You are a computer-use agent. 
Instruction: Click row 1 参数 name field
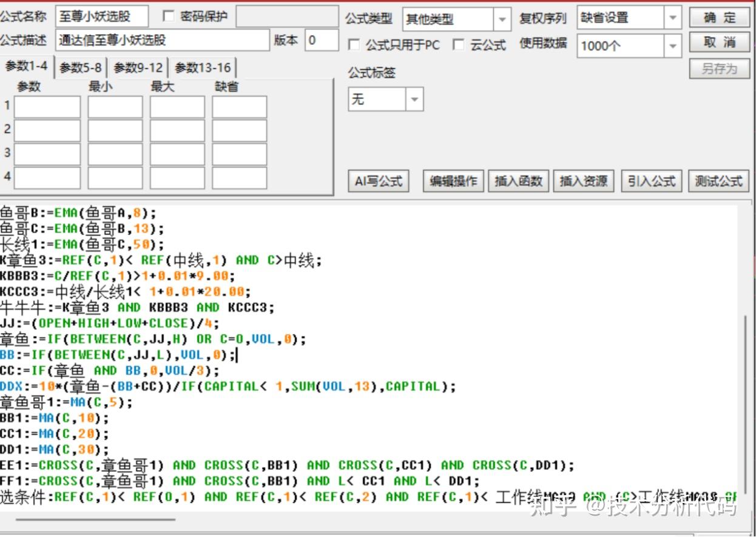(47, 107)
